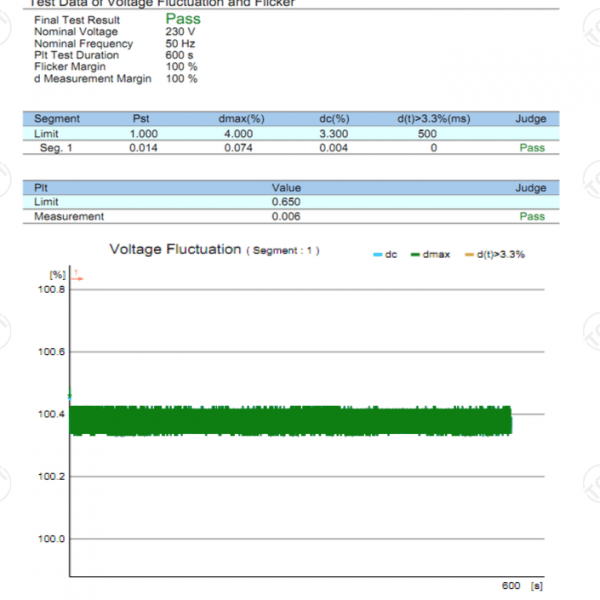The image size is (600, 600).
Task: Select Flicker Margin 100 % value
Action: 181,67
